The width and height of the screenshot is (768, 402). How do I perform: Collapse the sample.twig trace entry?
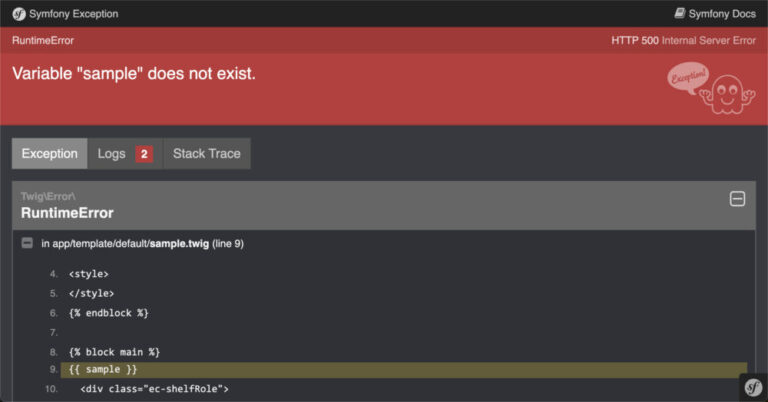coord(27,243)
